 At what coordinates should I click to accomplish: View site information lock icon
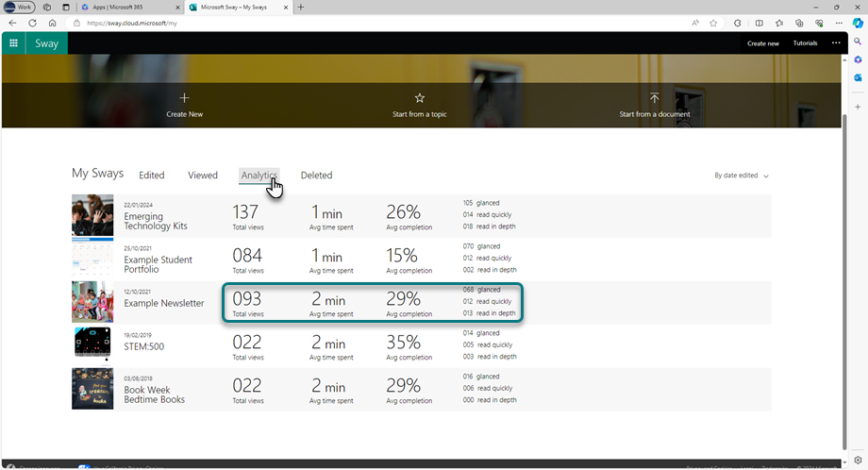coord(76,24)
